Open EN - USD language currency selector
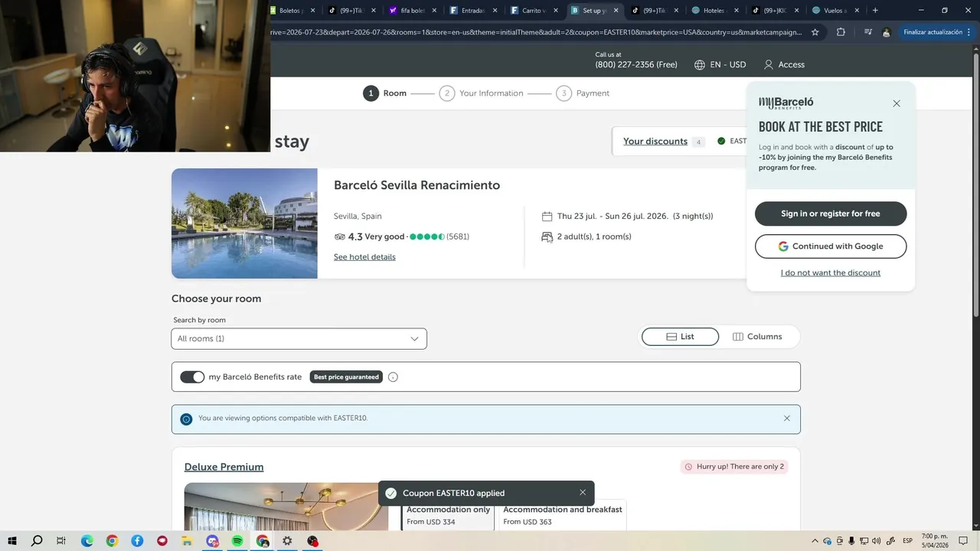The width and height of the screenshot is (980, 551). 720,65
